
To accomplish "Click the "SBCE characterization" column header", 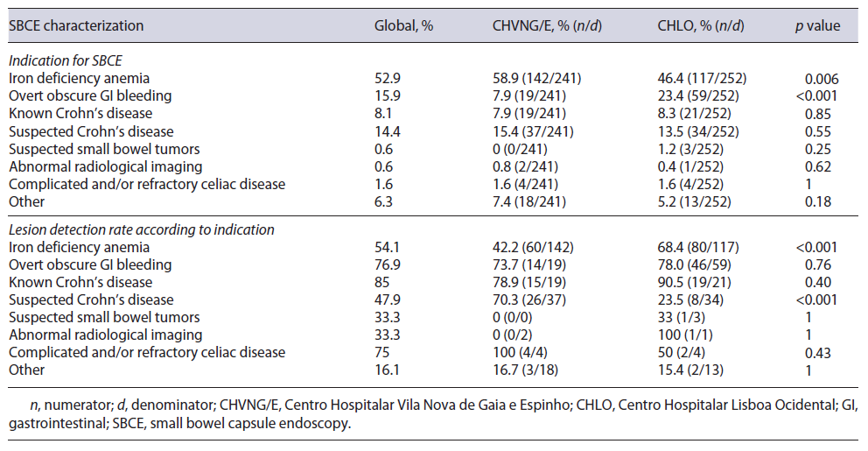I will [x=76, y=25].
